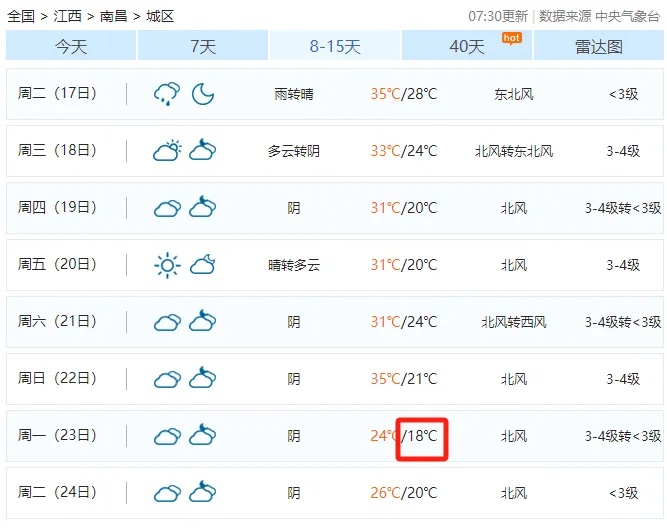
Task: Click the 周六（21日）date label
Action: 57,321
